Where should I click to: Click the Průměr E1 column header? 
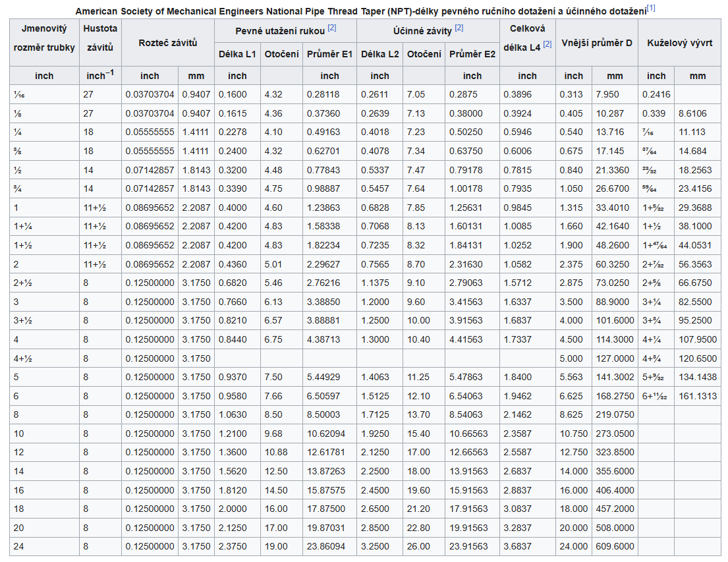329,54
